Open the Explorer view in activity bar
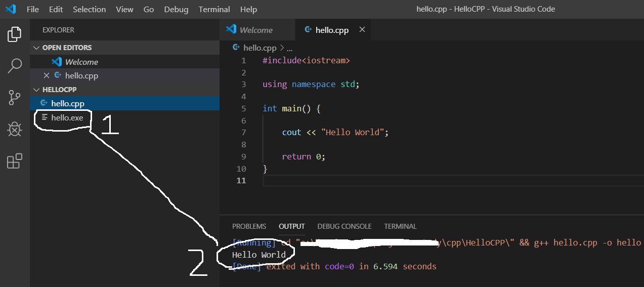 pos(15,34)
